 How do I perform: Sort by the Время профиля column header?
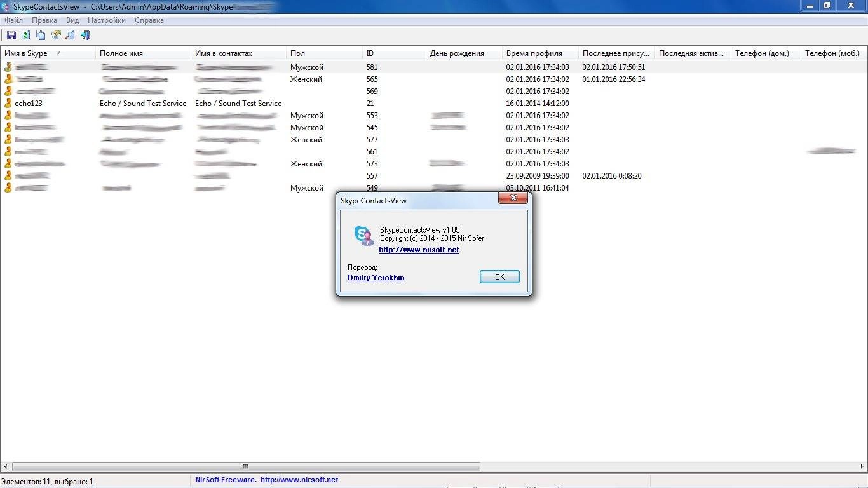click(x=540, y=53)
